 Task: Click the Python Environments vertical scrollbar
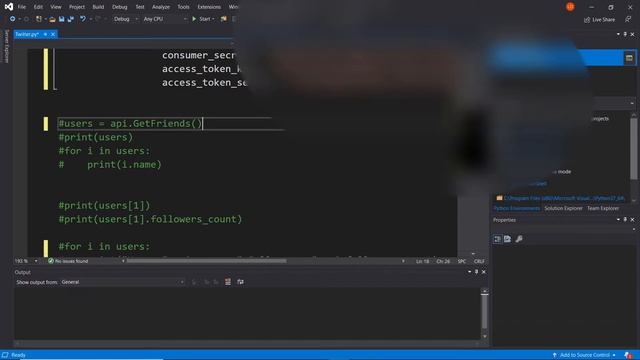coord(633,157)
